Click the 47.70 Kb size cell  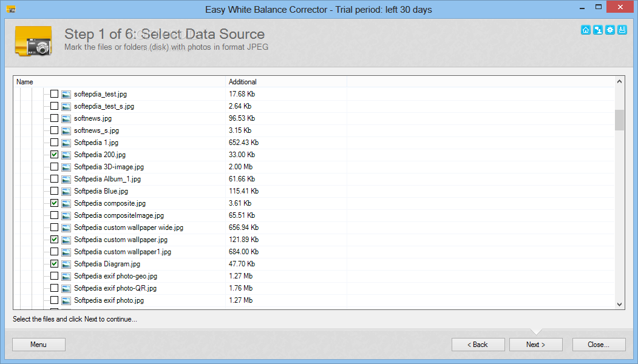(242, 263)
